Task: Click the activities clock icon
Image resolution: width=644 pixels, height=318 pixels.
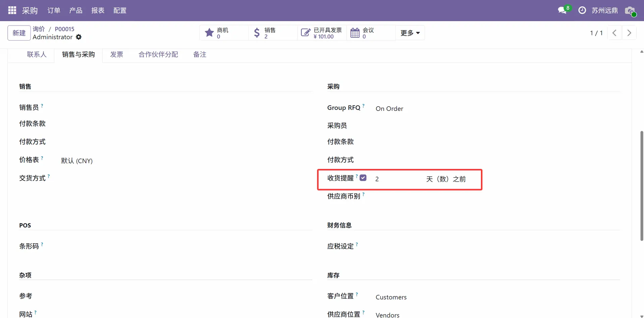Action: [x=582, y=10]
